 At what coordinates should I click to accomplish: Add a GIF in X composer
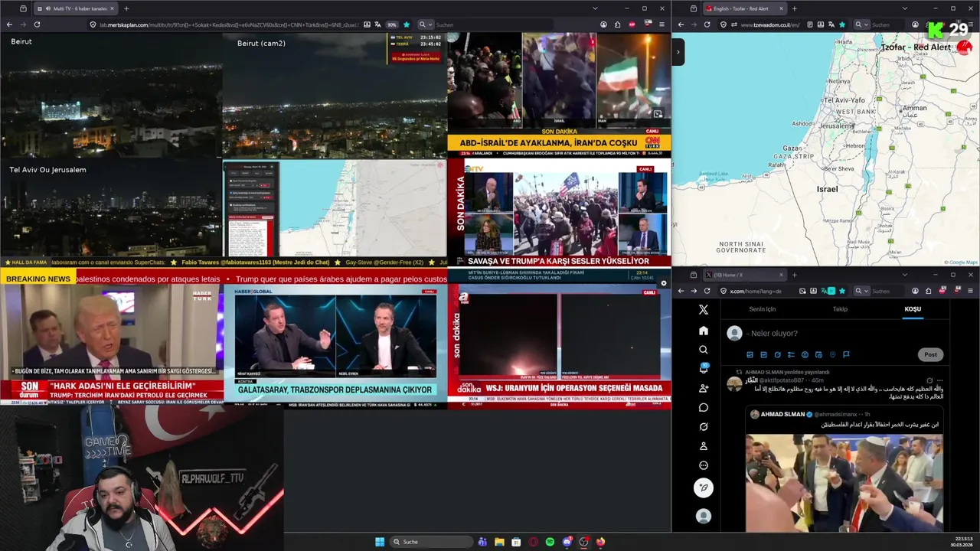(x=763, y=354)
